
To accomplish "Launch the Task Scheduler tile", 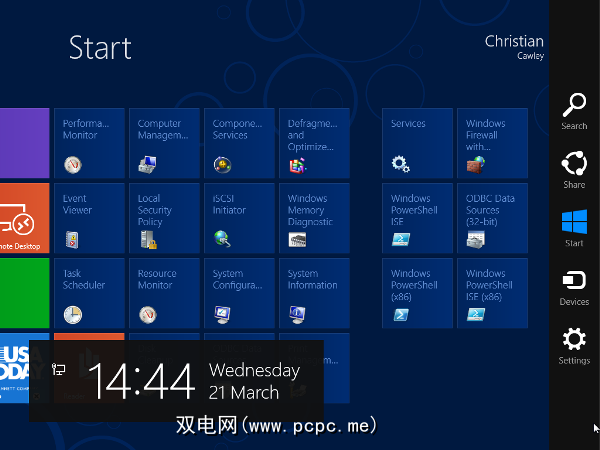I will click(x=90, y=293).
